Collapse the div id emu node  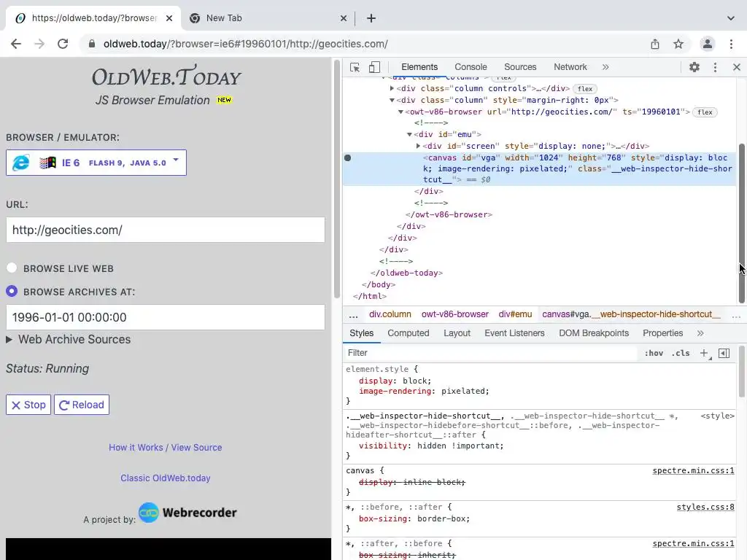(409, 134)
